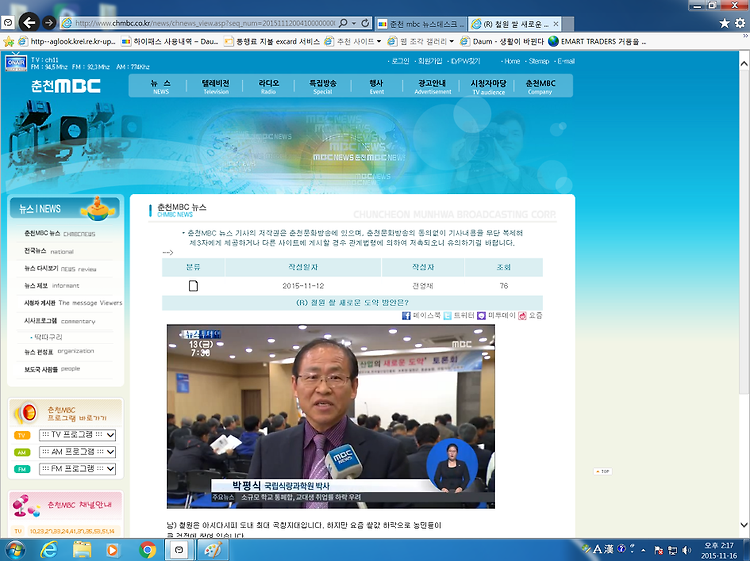The height and width of the screenshot is (561, 750).
Task: Open the 춘천MBC Company menu
Action: 540,87
